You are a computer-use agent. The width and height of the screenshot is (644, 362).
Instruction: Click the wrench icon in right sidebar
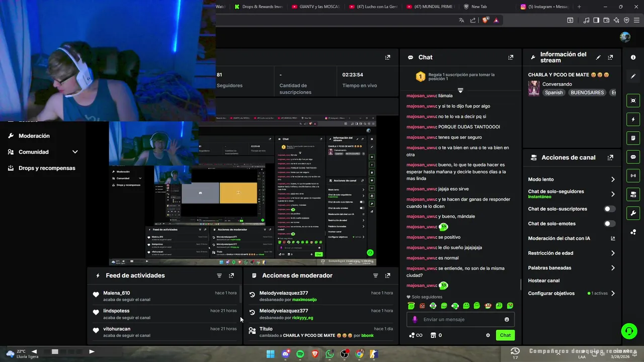tap(633, 213)
